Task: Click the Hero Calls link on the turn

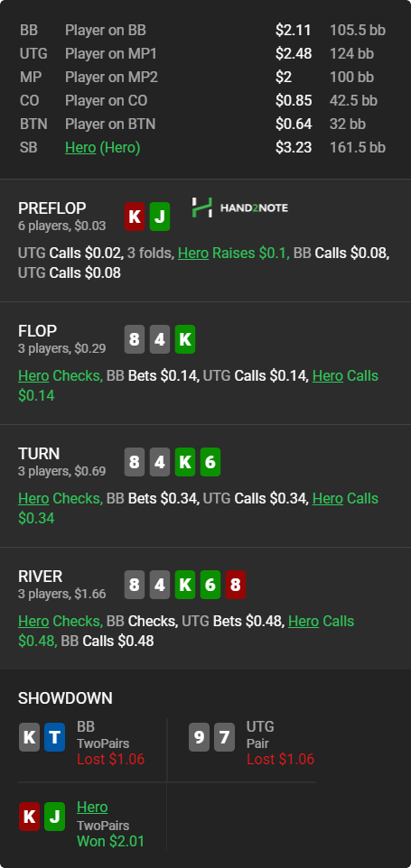Action: (328, 499)
